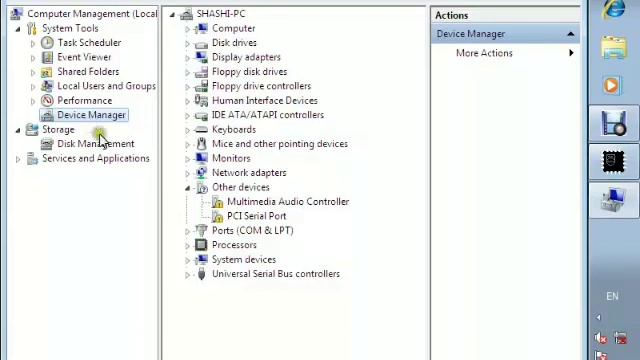Click the Keyboards icon

pyautogui.click(x=201, y=130)
